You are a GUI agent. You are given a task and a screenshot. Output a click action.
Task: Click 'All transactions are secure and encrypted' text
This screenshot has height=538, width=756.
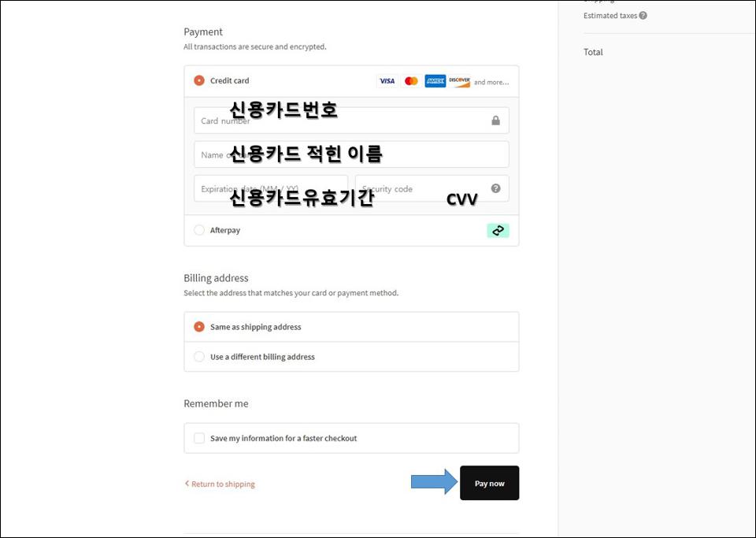click(x=255, y=46)
